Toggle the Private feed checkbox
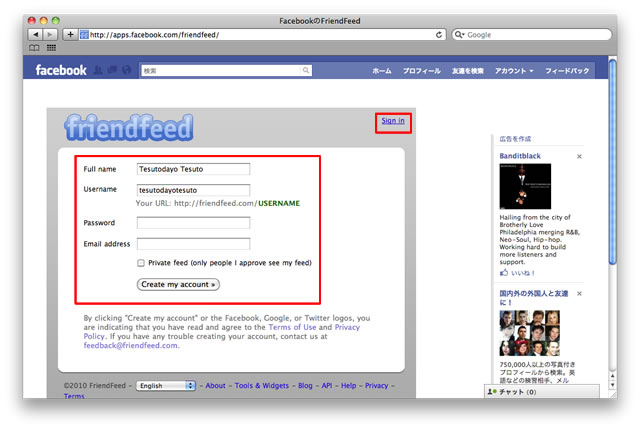 pyautogui.click(x=141, y=263)
